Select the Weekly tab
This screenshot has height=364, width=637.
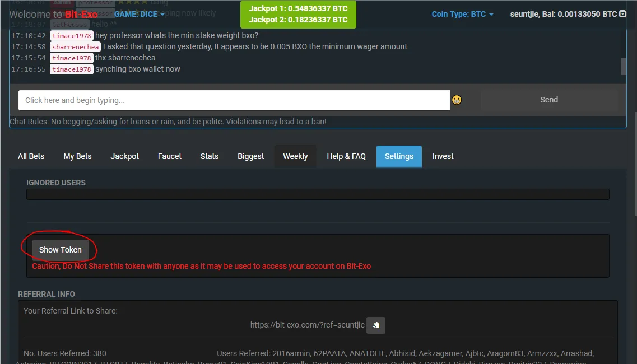[x=295, y=156]
